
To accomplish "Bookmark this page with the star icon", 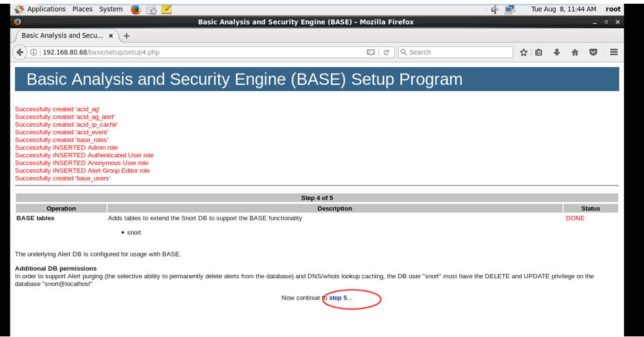I will click(523, 52).
